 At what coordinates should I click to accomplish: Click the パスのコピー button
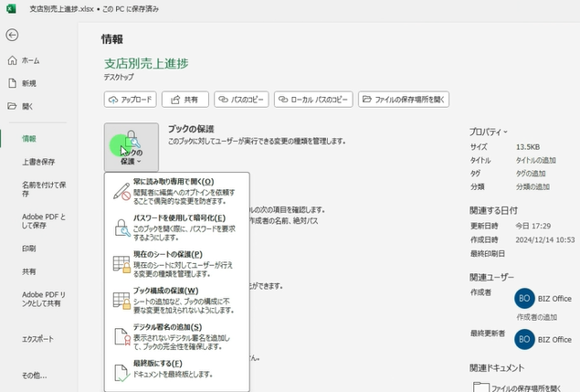241,100
